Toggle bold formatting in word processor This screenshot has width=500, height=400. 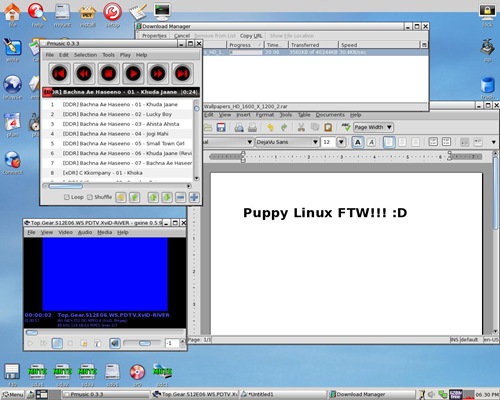pyautogui.click(x=358, y=142)
